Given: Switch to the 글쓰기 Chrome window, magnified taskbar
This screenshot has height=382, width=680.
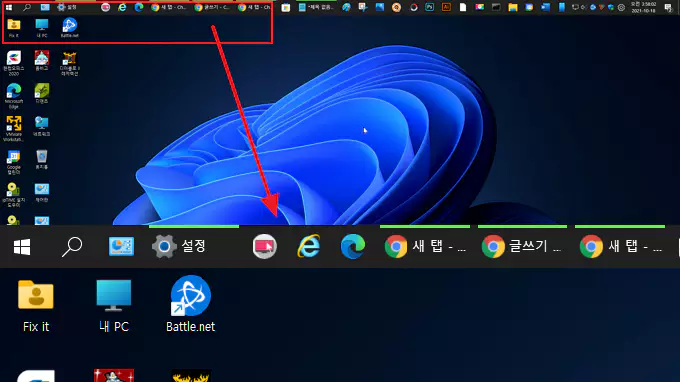Looking at the screenshot, I should [522, 246].
